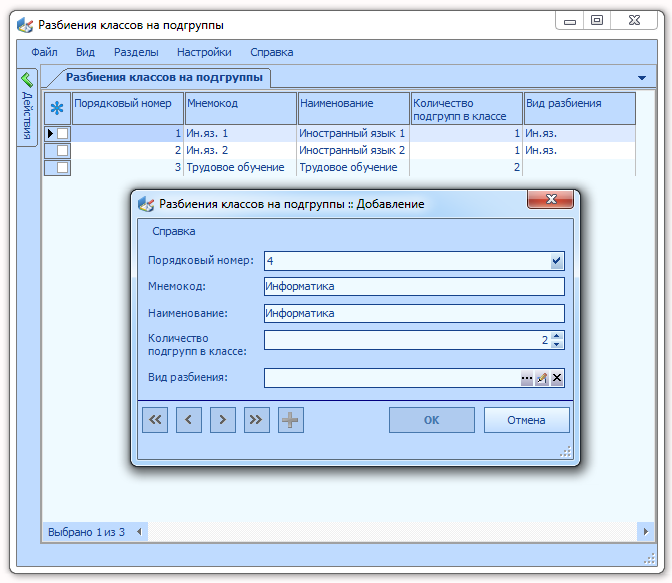Select the Ин.яз. 1 Мнемокод cell
The height and width of the screenshot is (583, 672).
[x=240, y=133]
